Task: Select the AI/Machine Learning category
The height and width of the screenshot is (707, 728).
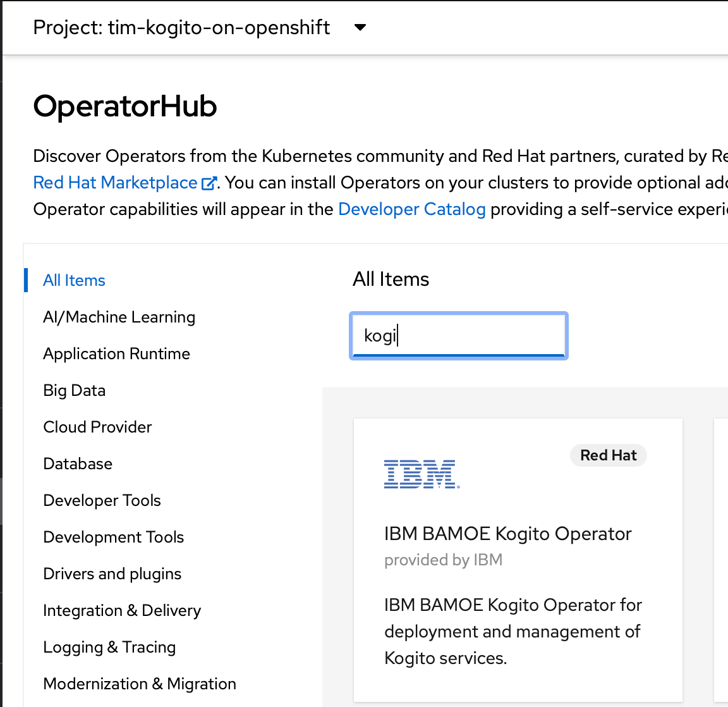Action: 119,317
